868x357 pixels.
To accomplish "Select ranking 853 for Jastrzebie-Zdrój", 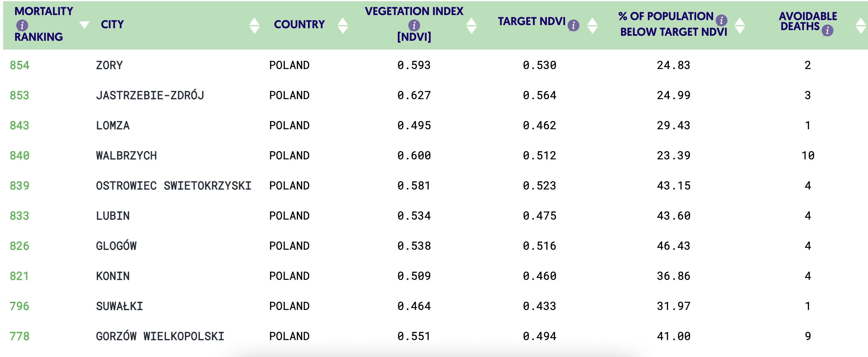I will click(19, 95).
